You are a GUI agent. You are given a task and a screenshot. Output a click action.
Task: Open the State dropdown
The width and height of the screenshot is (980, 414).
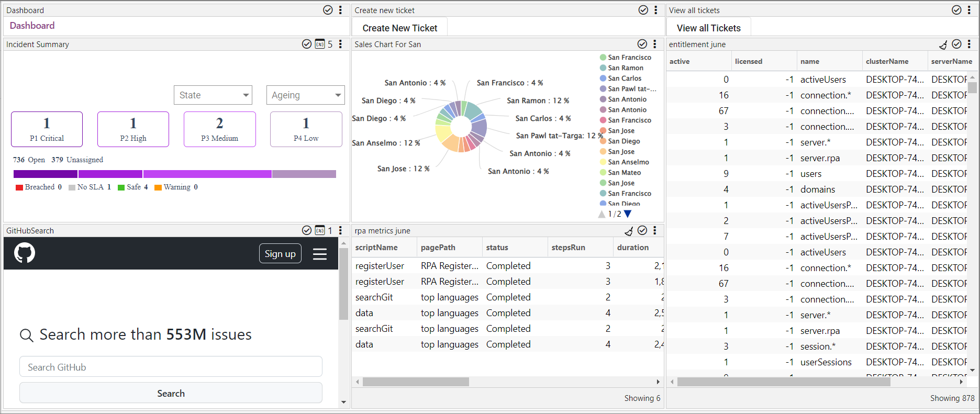click(x=213, y=95)
